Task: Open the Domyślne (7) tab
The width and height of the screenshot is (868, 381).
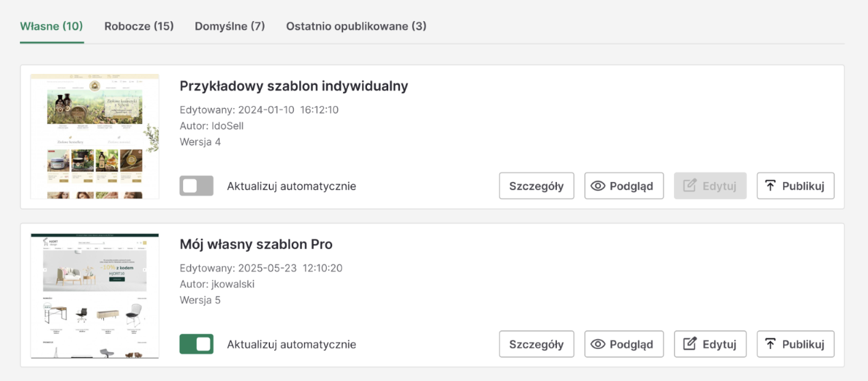Action: 230,27
